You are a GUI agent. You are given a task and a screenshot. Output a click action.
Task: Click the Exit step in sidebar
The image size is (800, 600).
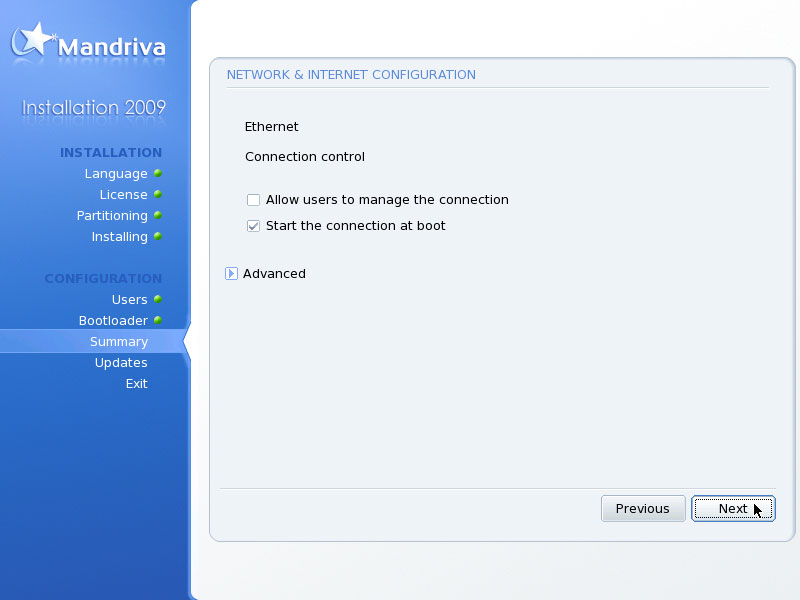[137, 383]
